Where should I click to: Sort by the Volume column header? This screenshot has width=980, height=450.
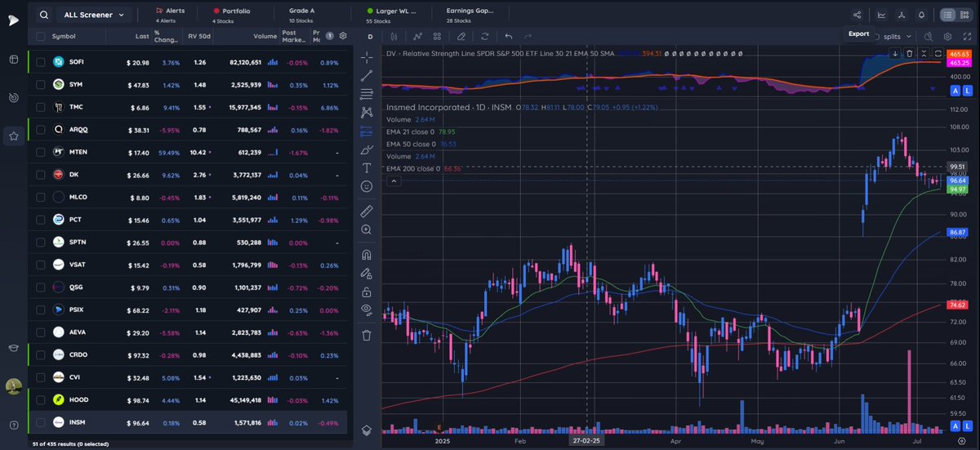point(265,36)
